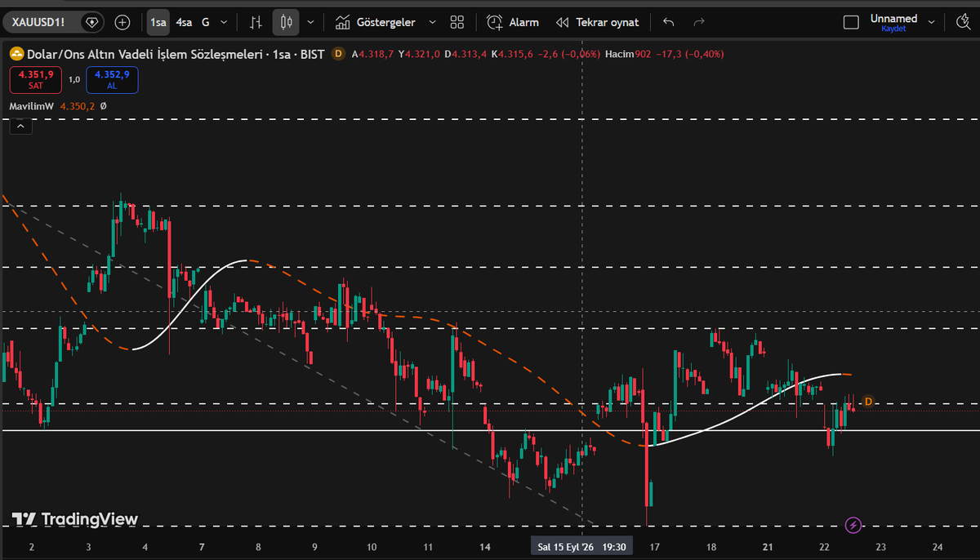Redo the last action
Screen dimensions: 980x560
pyautogui.click(x=698, y=22)
